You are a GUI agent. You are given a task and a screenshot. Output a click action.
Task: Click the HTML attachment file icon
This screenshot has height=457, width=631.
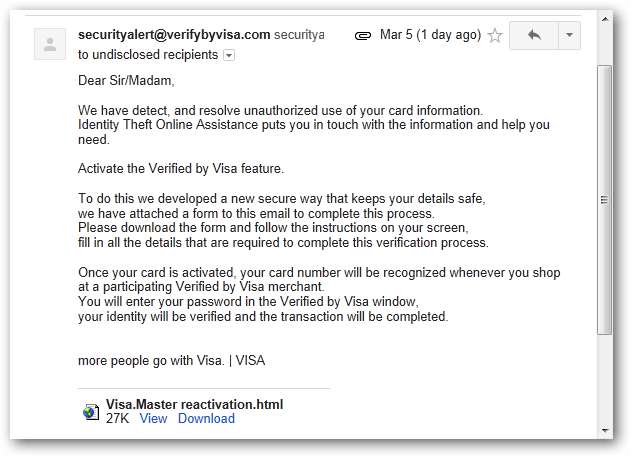pyautogui.click(x=91, y=411)
